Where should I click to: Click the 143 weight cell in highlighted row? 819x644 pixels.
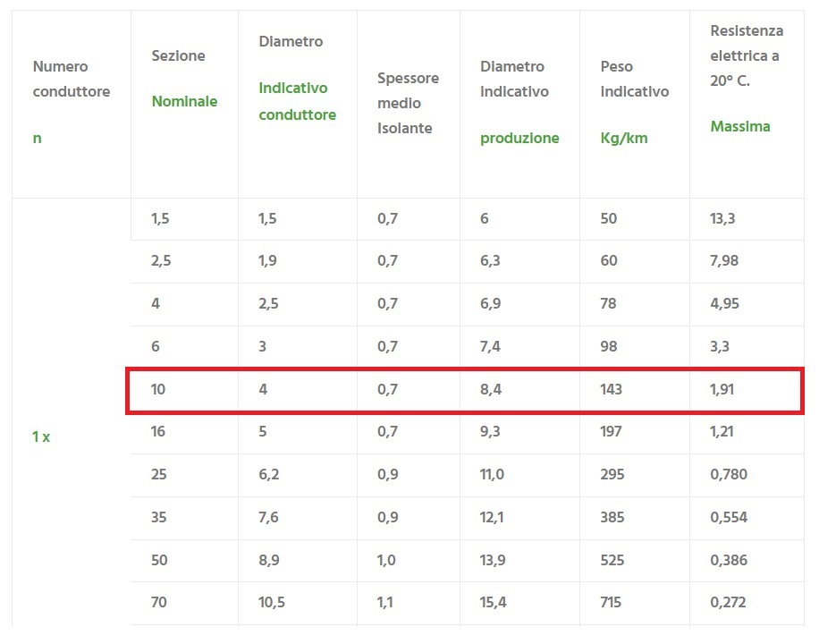tap(612, 389)
